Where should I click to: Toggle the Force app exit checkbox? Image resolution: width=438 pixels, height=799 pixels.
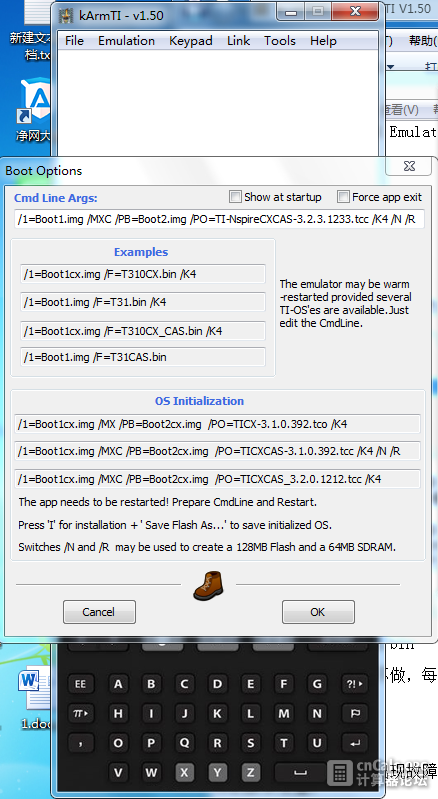tap(343, 197)
